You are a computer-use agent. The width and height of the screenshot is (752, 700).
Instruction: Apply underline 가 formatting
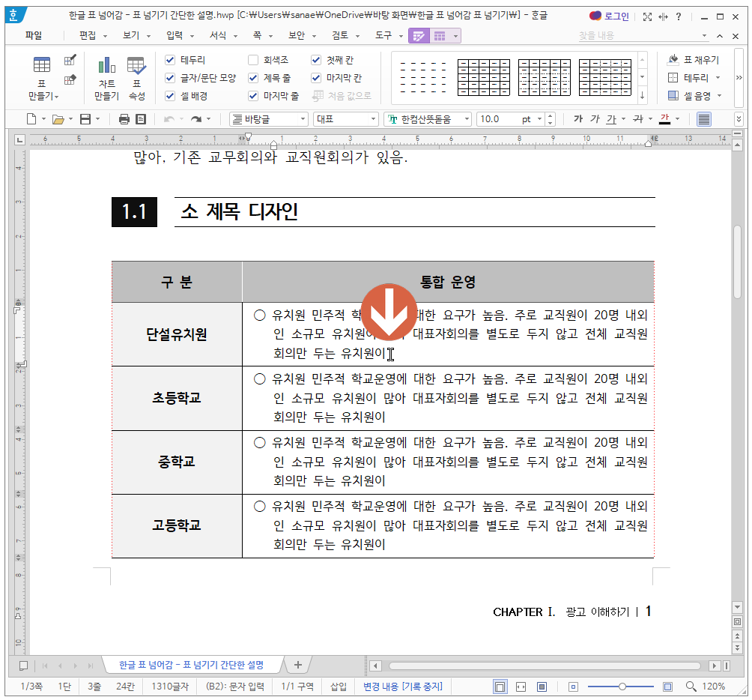611,119
